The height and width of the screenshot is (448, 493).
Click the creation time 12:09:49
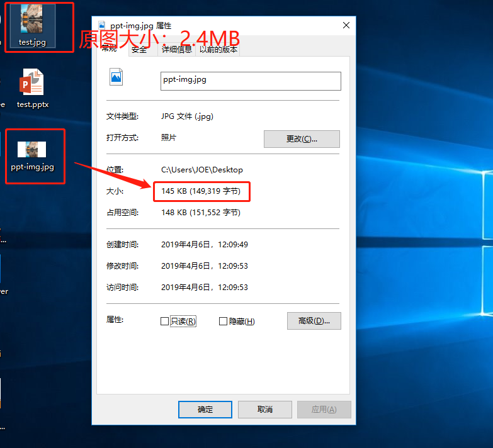pyautogui.click(x=233, y=245)
